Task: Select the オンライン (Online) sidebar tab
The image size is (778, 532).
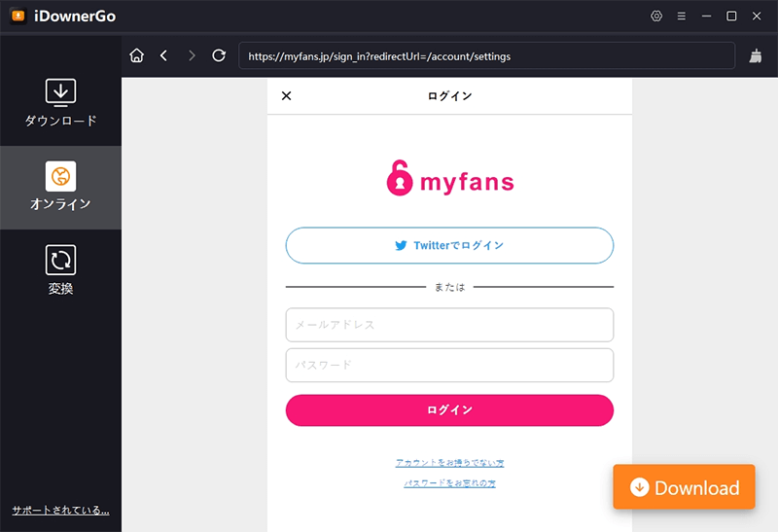Action: click(60, 187)
